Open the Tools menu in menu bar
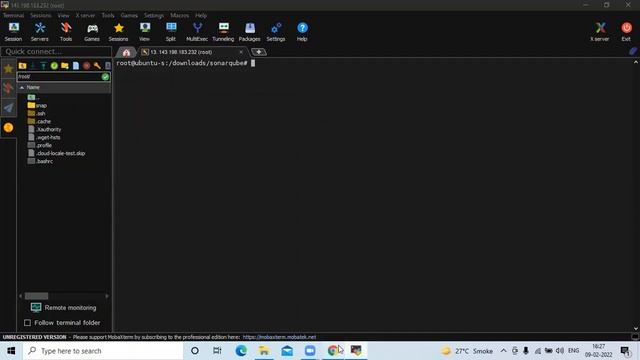 [108, 16]
